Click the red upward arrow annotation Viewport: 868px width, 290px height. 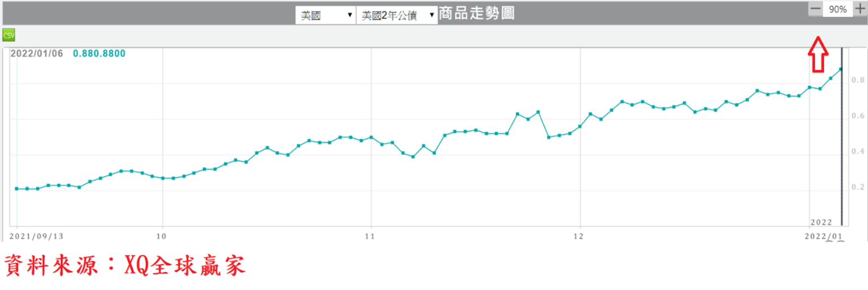tap(818, 54)
